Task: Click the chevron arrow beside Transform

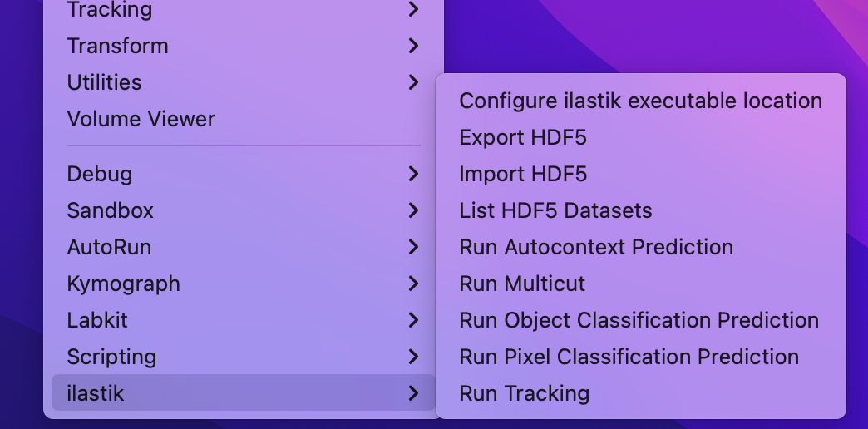Action: [413, 46]
